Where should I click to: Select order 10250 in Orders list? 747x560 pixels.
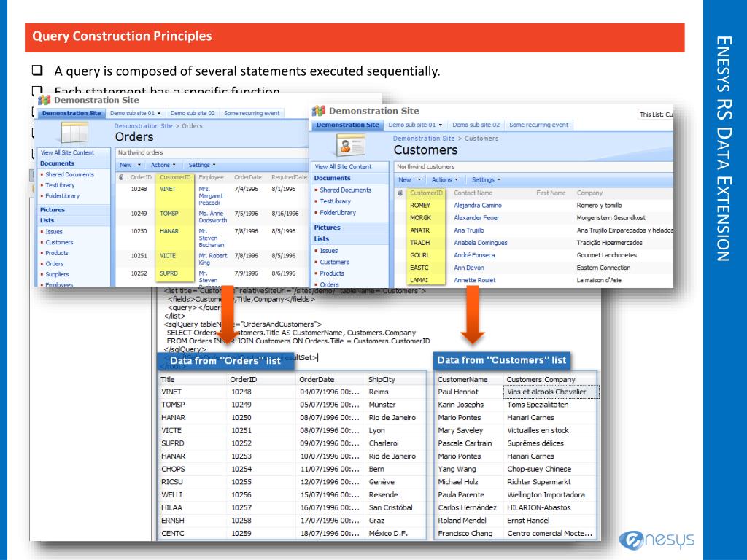pyautogui.click(x=139, y=231)
